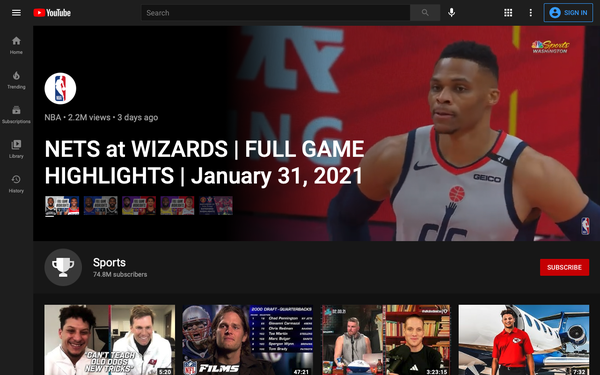Screen dimensions: 600x375
Task: Click the Sports trophy channel icon
Action: coord(63,267)
